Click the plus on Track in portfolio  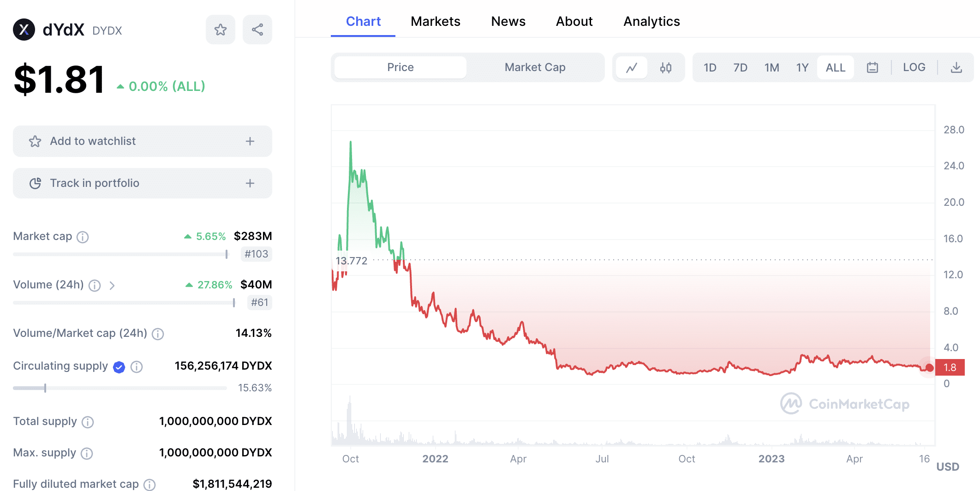coord(250,183)
